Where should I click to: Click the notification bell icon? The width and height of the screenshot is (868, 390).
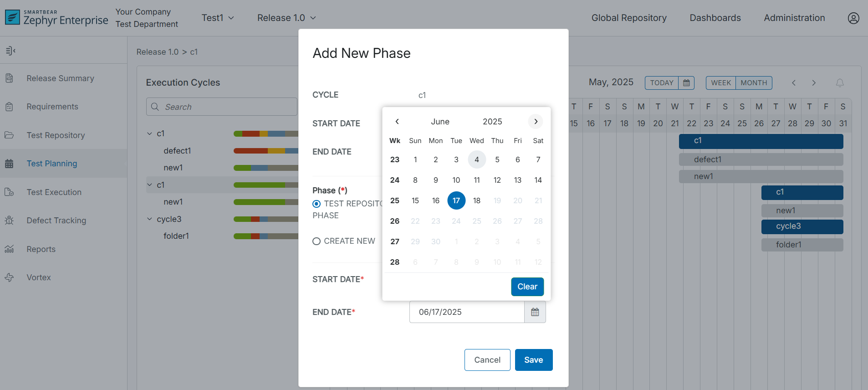tap(840, 82)
